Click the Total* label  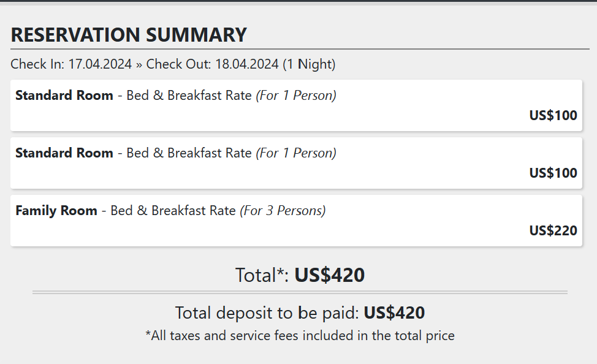point(262,275)
